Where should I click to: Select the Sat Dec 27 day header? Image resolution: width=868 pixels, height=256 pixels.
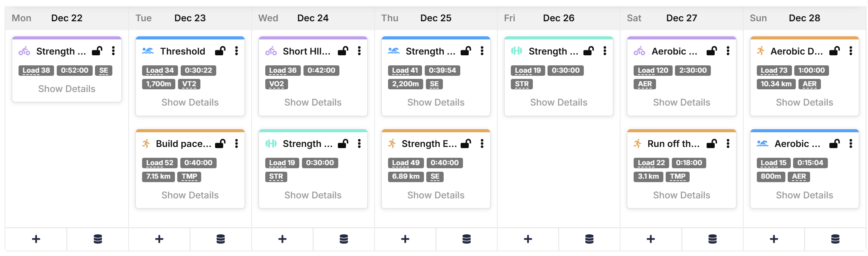681,18
